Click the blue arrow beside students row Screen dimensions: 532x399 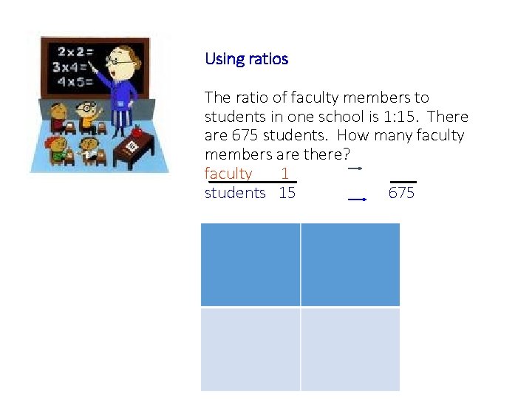coord(358,199)
